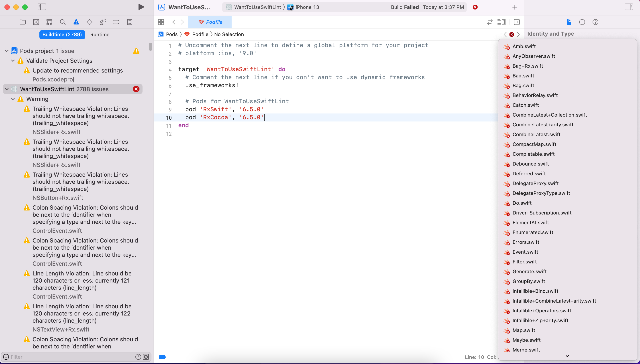
Task: Click the WantToUseS... project title
Action: coord(189,7)
